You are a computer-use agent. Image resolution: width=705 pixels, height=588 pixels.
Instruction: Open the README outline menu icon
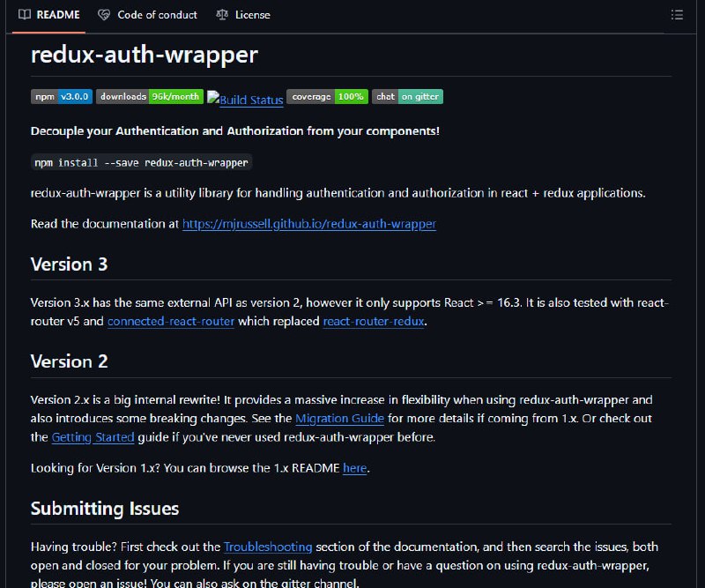click(677, 15)
